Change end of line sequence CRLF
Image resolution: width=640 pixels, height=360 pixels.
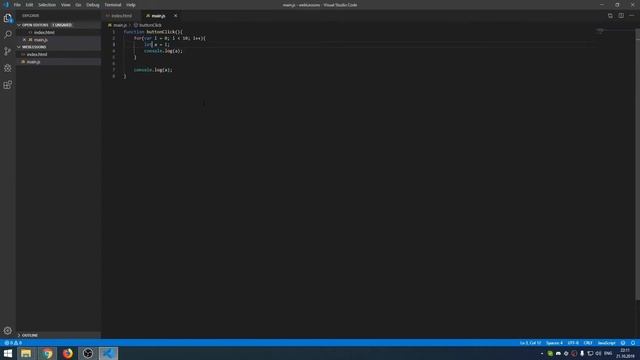588,343
